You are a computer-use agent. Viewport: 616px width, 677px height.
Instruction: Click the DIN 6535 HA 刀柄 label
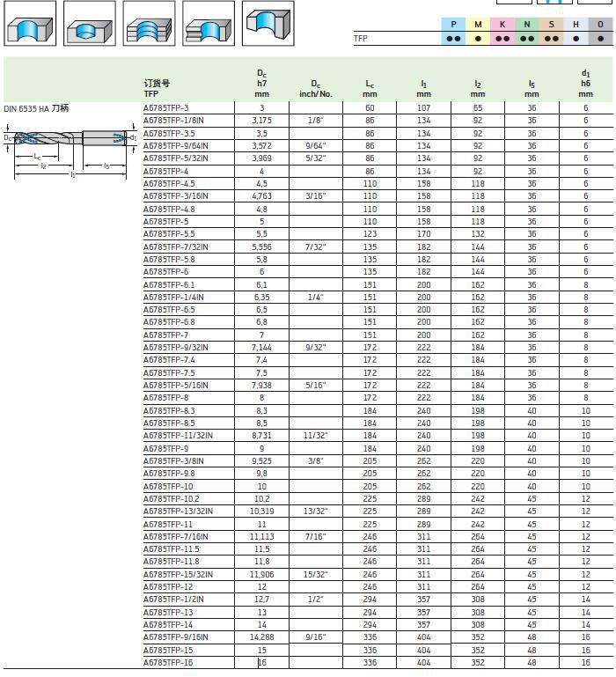coord(36,108)
